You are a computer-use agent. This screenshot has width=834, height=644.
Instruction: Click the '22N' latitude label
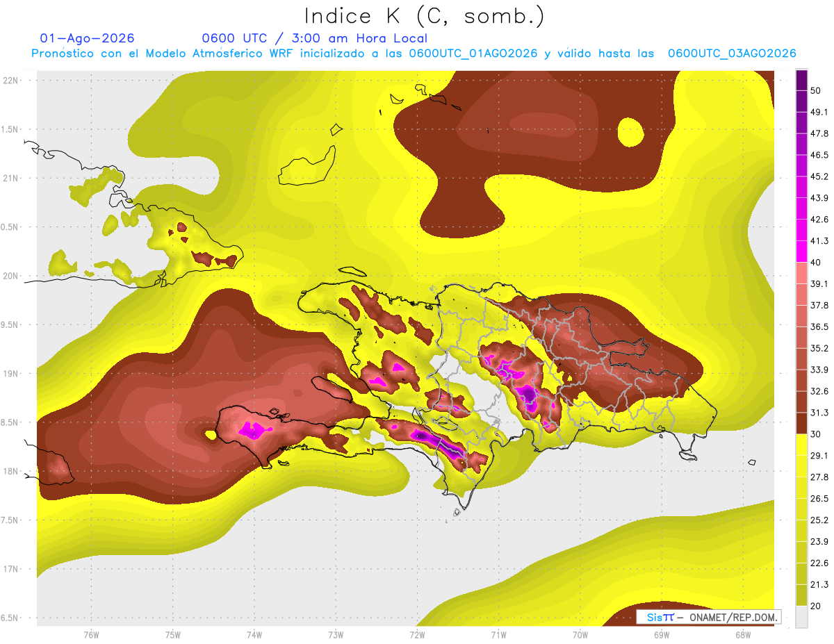11,80
